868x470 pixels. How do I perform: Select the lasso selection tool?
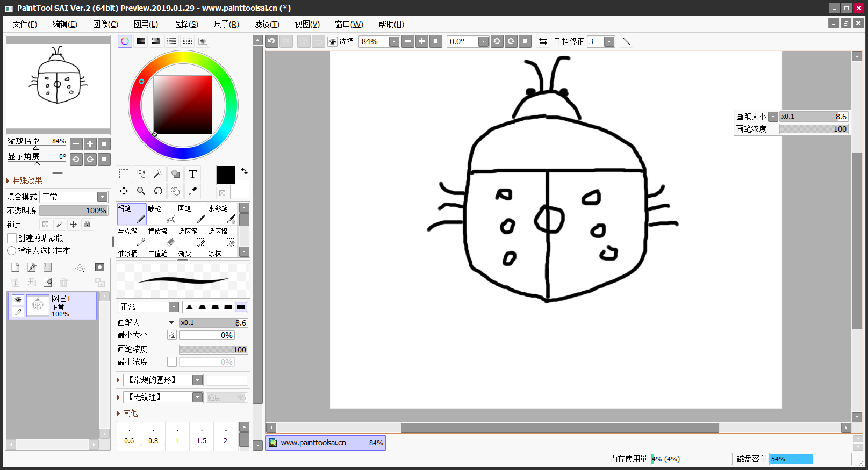coord(141,174)
